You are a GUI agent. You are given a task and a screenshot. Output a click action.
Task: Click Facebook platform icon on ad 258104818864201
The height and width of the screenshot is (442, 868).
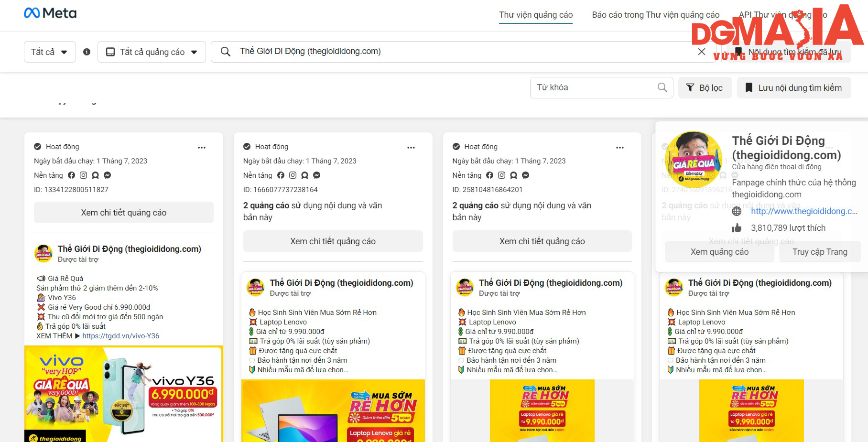pos(489,175)
